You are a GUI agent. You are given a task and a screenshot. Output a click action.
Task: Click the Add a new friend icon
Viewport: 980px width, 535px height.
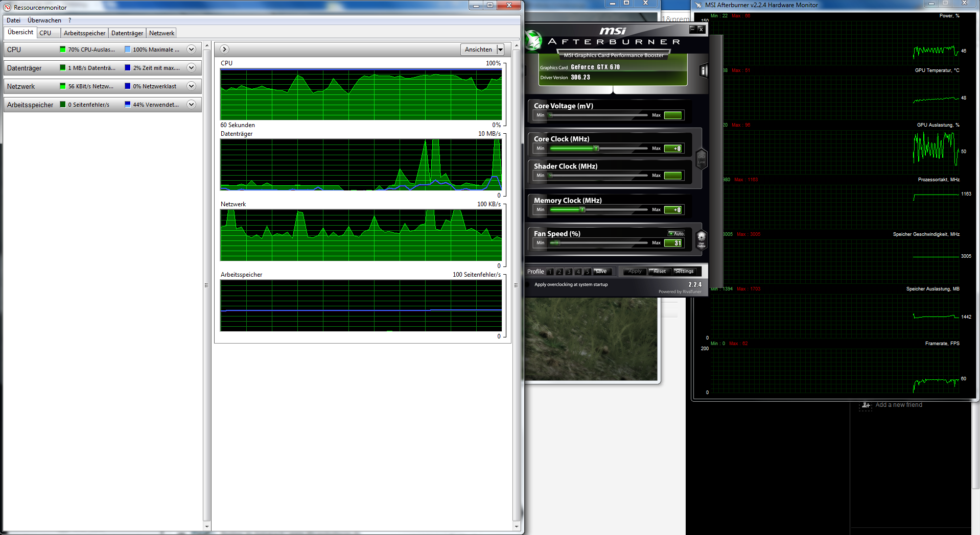(x=866, y=405)
